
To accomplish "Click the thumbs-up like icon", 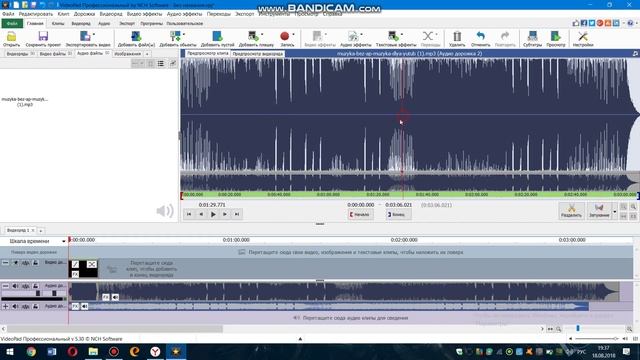I will 576,23.
